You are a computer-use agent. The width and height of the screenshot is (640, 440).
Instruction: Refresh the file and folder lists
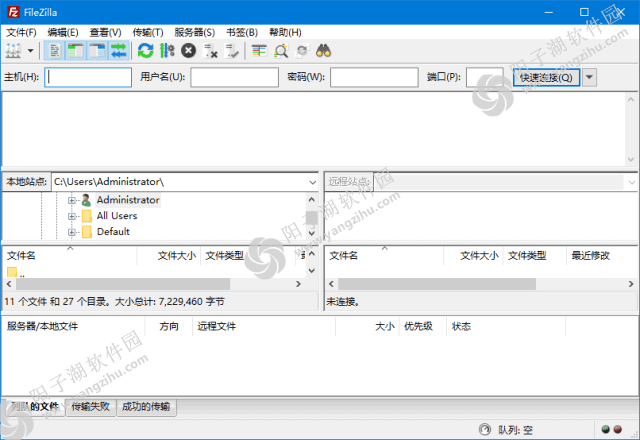pyautogui.click(x=145, y=51)
